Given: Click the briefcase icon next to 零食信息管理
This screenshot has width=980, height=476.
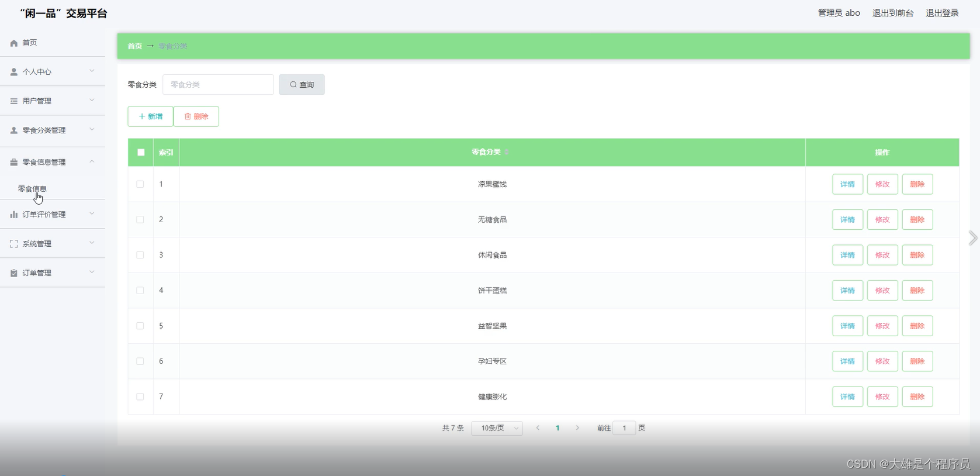Looking at the screenshot, I should (x=14, y=162).
